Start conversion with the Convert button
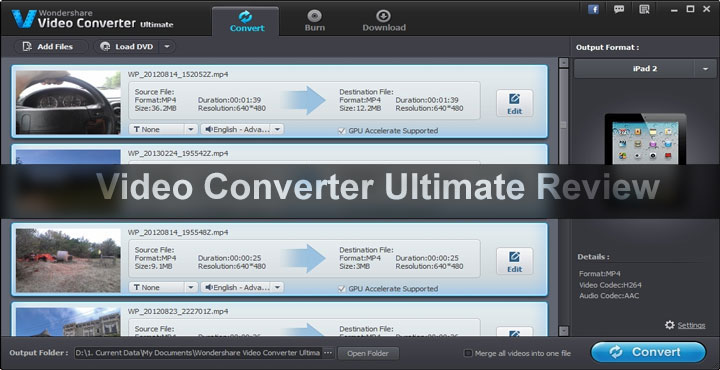This screenshot has height=370, width=720. (x=648, y=352)
